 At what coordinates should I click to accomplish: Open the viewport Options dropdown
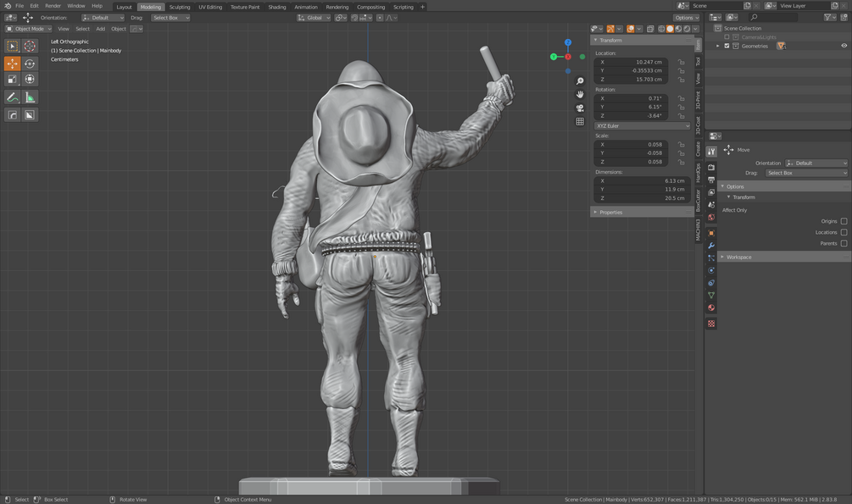687,18
